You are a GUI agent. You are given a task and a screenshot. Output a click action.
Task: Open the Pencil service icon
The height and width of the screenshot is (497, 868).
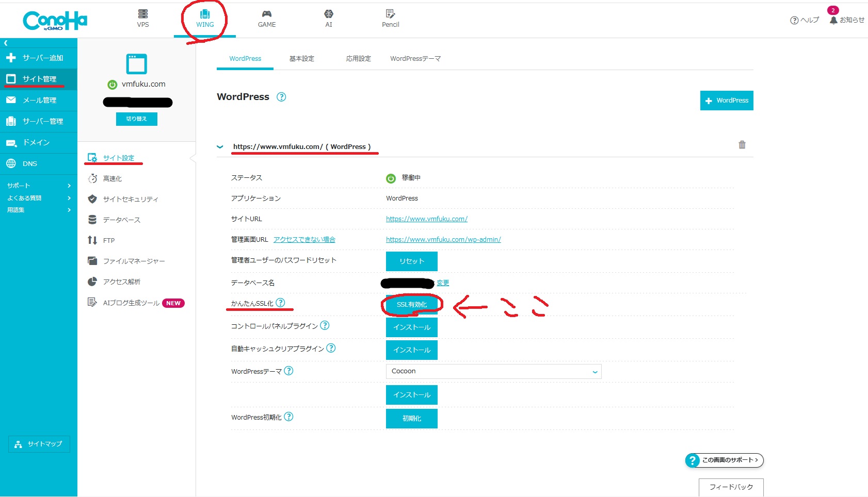[391, 14]
